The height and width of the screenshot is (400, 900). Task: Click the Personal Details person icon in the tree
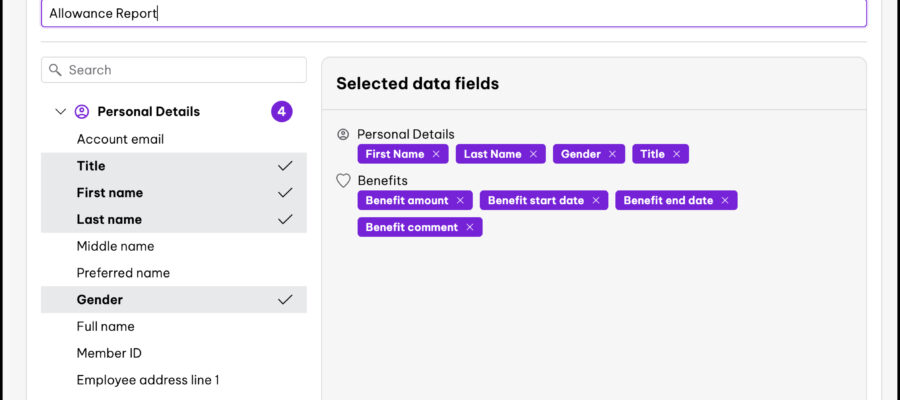82,111
